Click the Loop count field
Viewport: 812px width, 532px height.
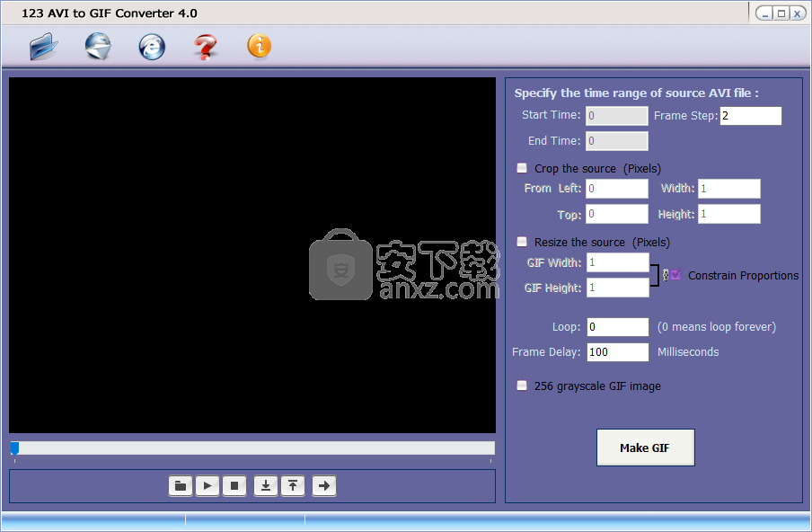click(x=618, y=327)
